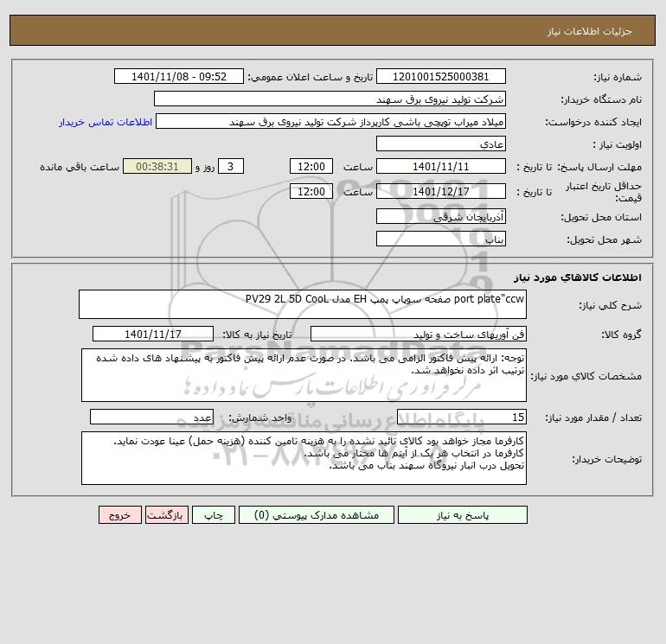Click label 'شرح کلی نیاز:'

611,305
